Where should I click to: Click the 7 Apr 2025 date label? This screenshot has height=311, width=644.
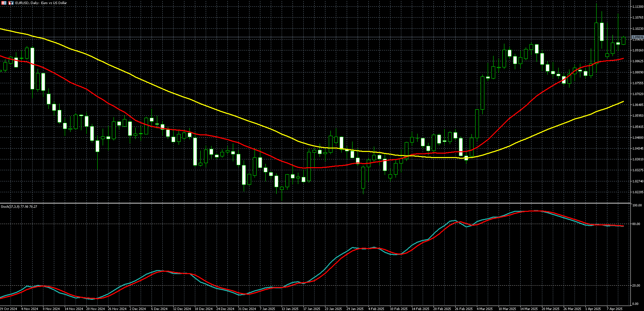615,309
